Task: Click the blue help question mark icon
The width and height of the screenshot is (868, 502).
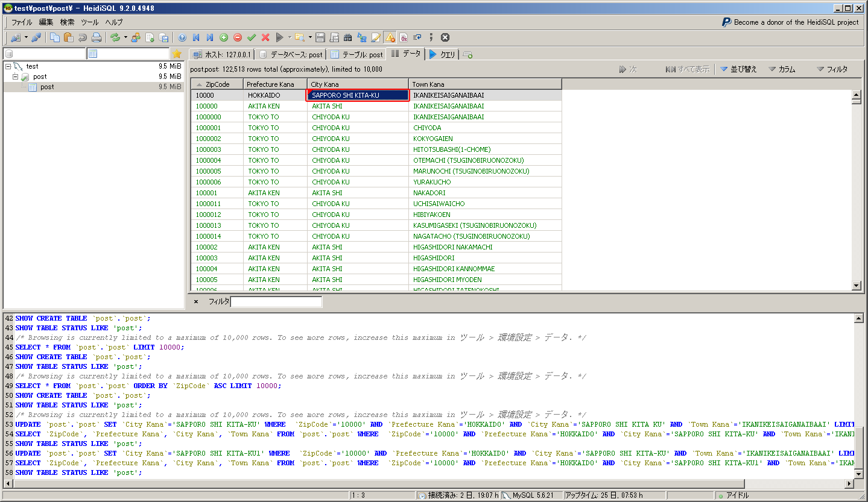Action: [x=182, y=37]
